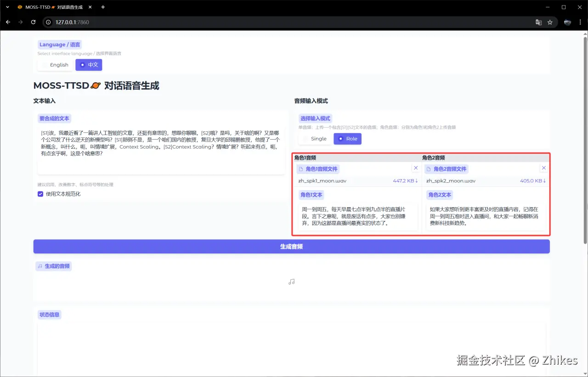The height and width of the screenshot is (377, 588).
Task: Open the tab search dropdown arrow
Action: click(x=7, y=7)
